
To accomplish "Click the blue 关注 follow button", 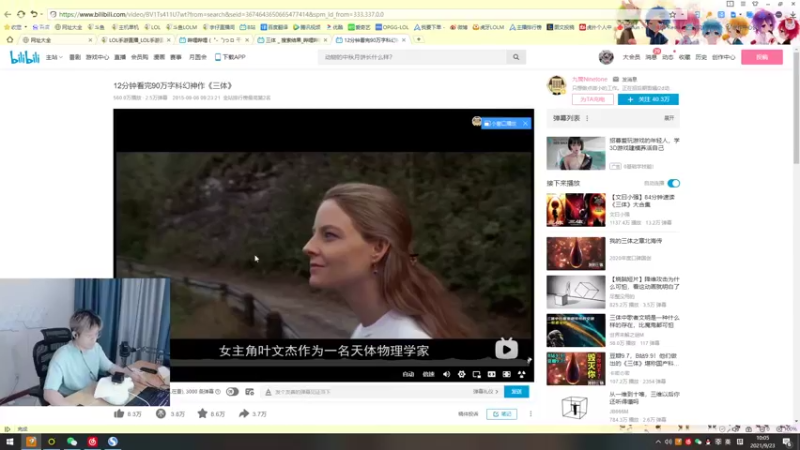I will [648, 99].
